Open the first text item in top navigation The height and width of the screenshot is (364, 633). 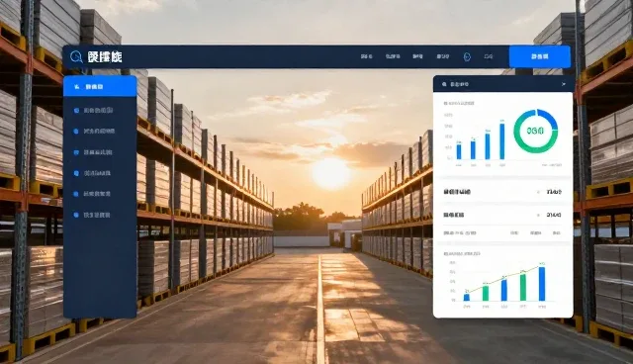(x=367, y=56)
